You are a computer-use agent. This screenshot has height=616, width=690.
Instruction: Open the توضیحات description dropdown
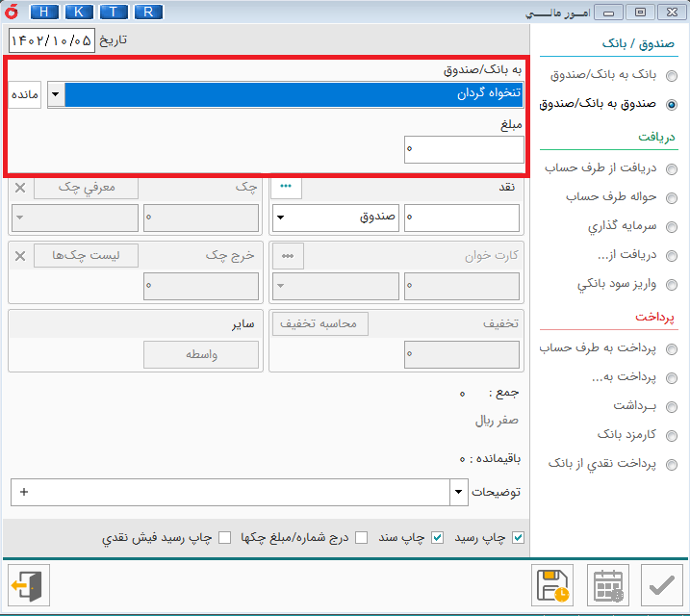click(x=457, y=493)
